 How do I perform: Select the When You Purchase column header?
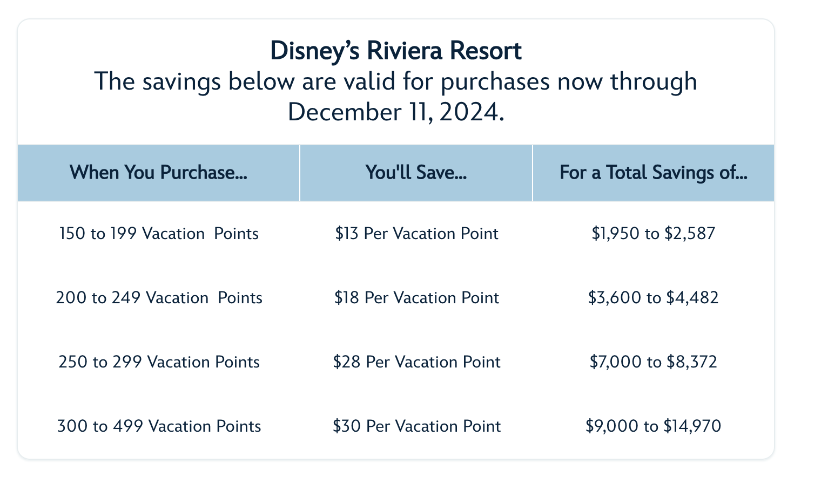pos(158,173)
